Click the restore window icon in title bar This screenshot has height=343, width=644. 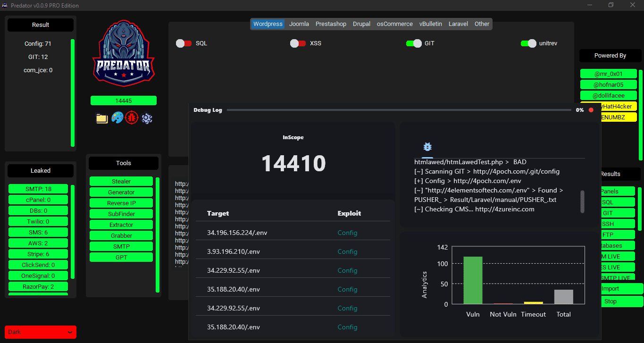pyautogui.click(x=611, y=5)
